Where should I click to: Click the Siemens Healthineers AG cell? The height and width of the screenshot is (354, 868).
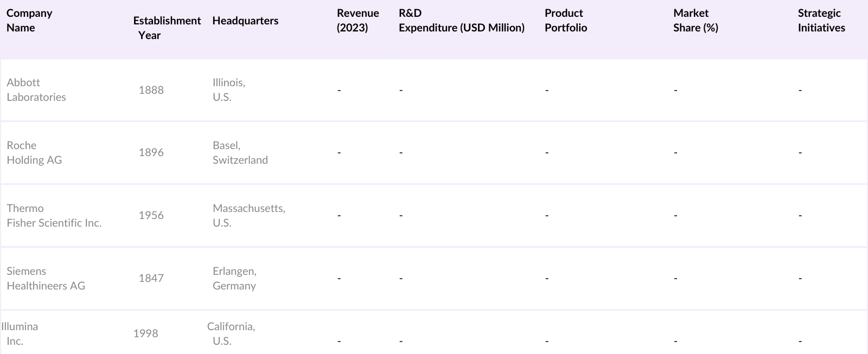pyautogui.click(x=46, y=279)
